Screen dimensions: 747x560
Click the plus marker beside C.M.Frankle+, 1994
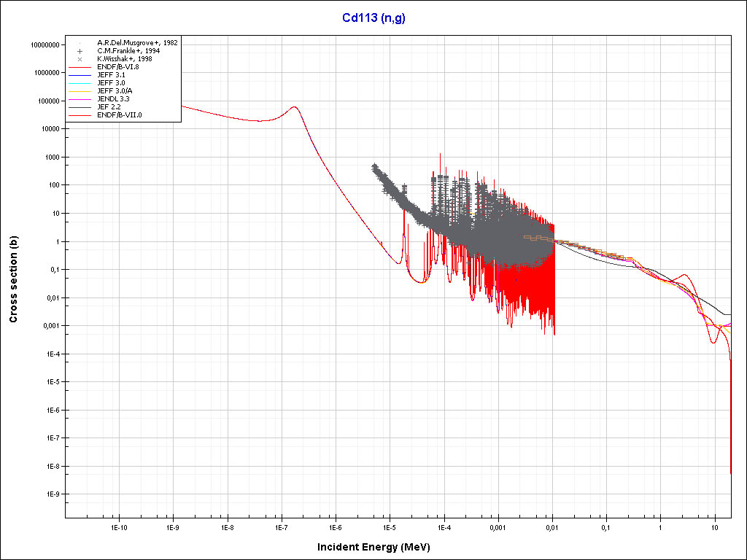pos(80,51)
